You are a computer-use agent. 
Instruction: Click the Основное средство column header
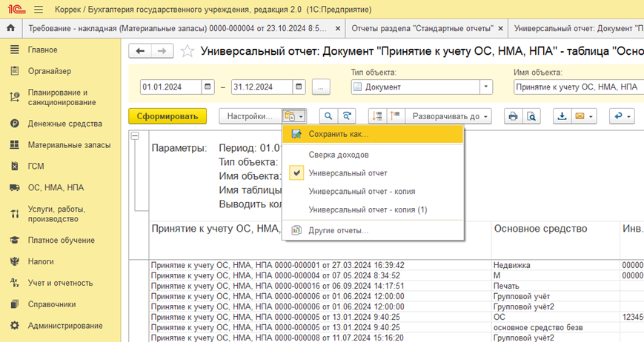click(540, 229)
